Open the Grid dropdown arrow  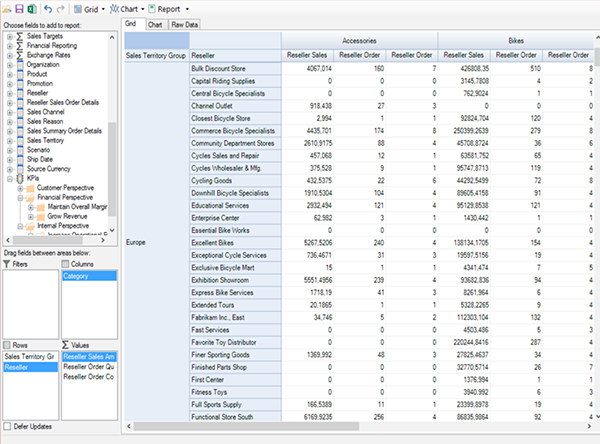pos(103,9)
